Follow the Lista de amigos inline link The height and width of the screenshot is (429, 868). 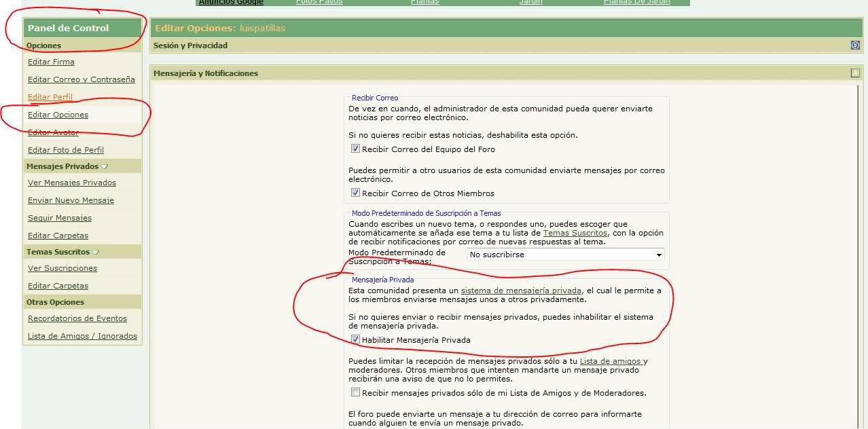tap(611, 361)
